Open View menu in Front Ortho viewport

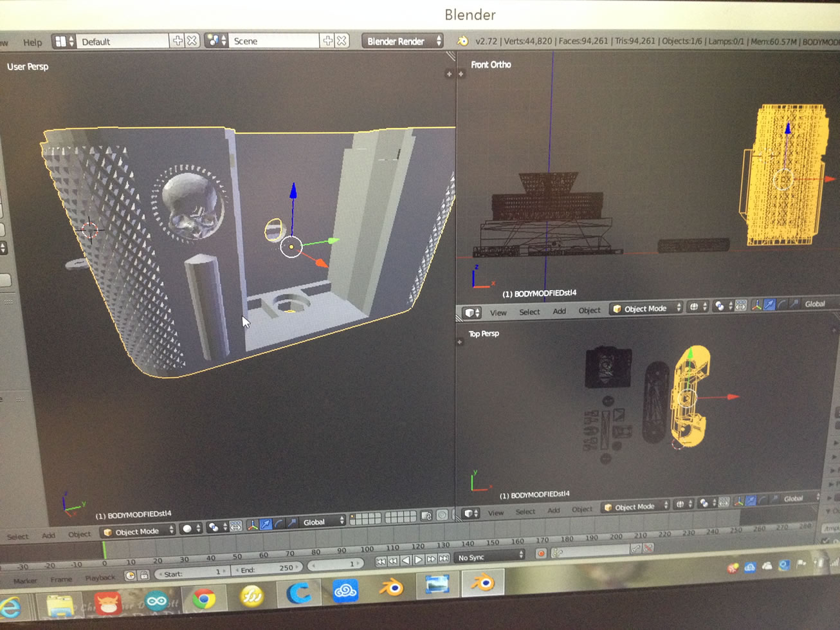point(498,313)
